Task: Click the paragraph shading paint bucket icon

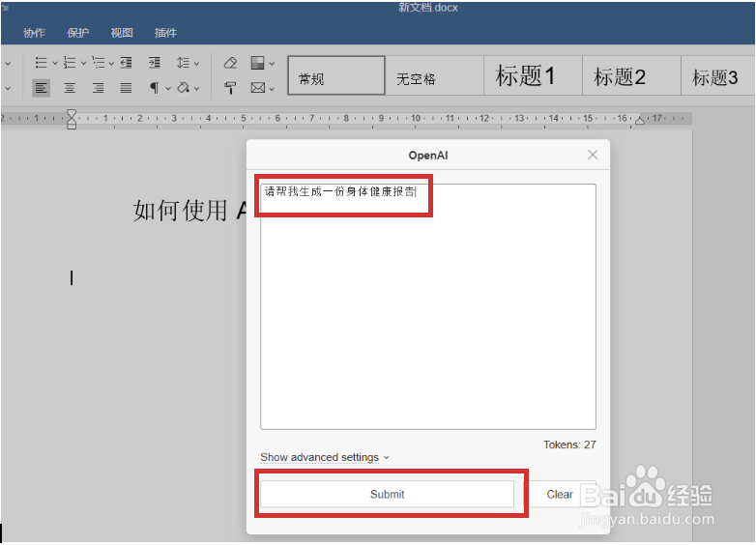Action: [184, 88]
